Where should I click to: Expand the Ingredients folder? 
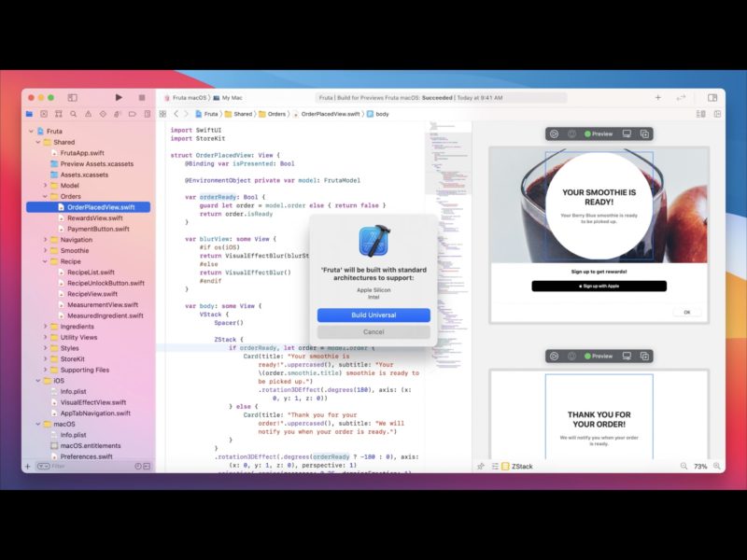pos(46,326)
